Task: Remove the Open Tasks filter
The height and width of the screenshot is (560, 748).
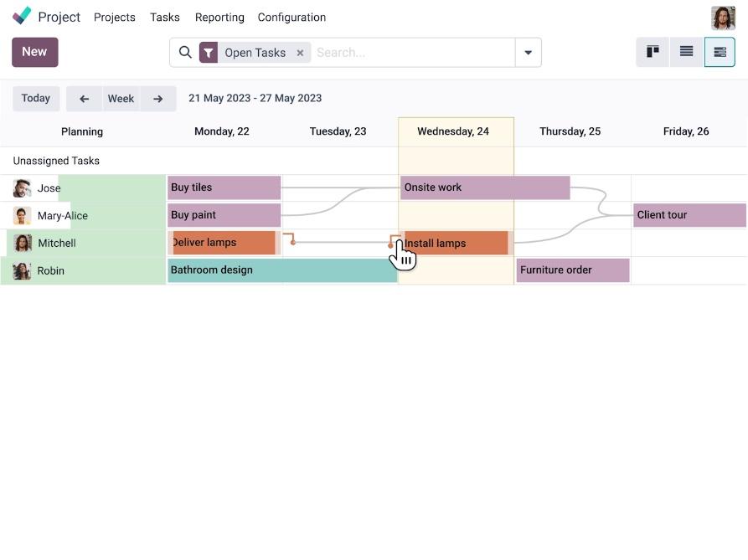Action: pos(300,53)
